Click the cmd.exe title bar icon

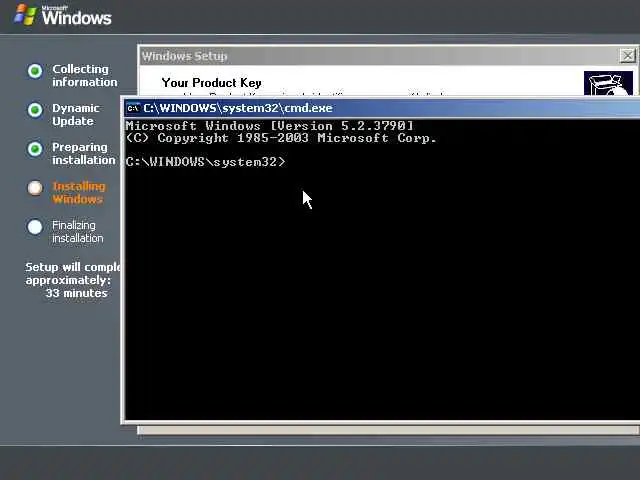point(133,108)
